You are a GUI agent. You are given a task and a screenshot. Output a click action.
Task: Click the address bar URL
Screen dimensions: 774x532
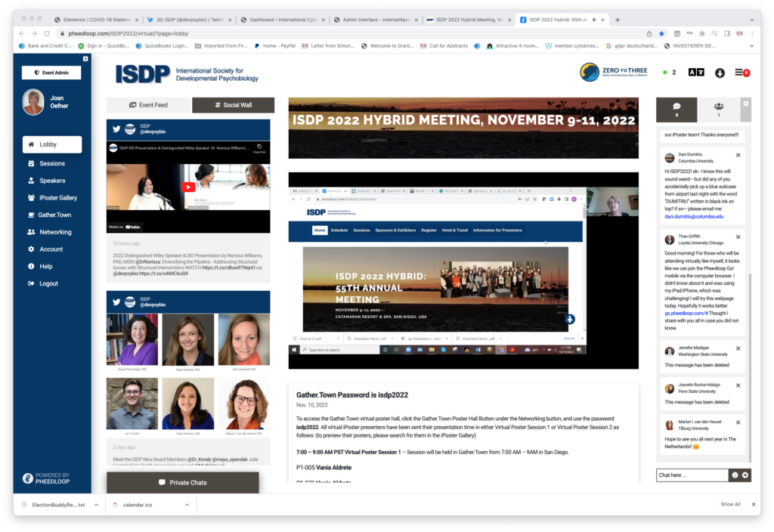pos(128,33)
